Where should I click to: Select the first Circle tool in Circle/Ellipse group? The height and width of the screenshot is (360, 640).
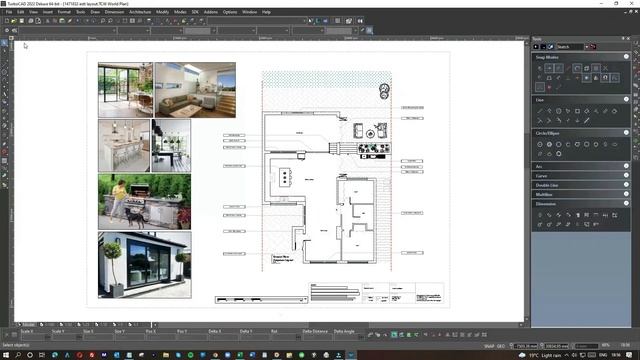(540, 144)
